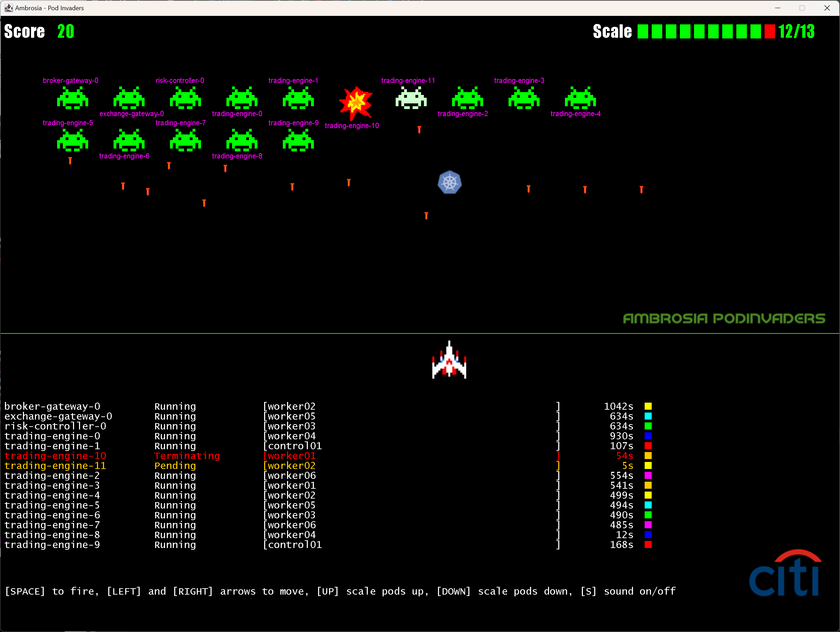Click the Ambrosia app icon in title bar
This screenshot has height=632, width=840.
(8, 8)
